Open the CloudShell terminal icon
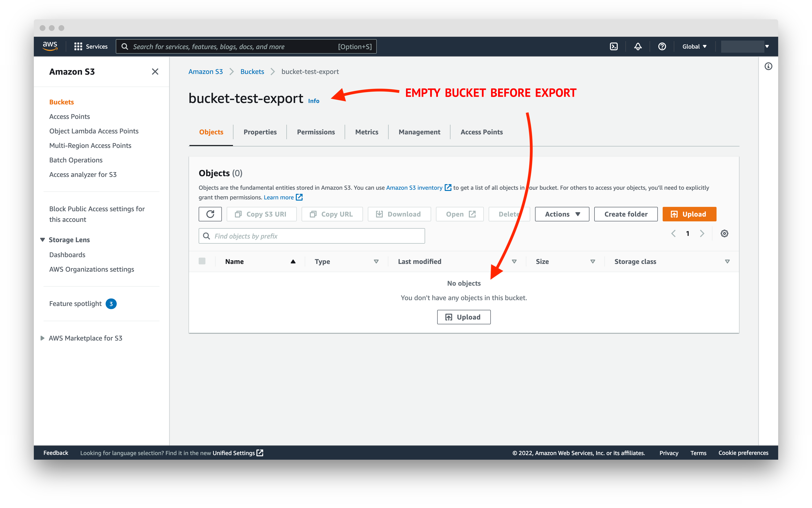The width and height of the screenshot is (812, 508). point(613,46)
